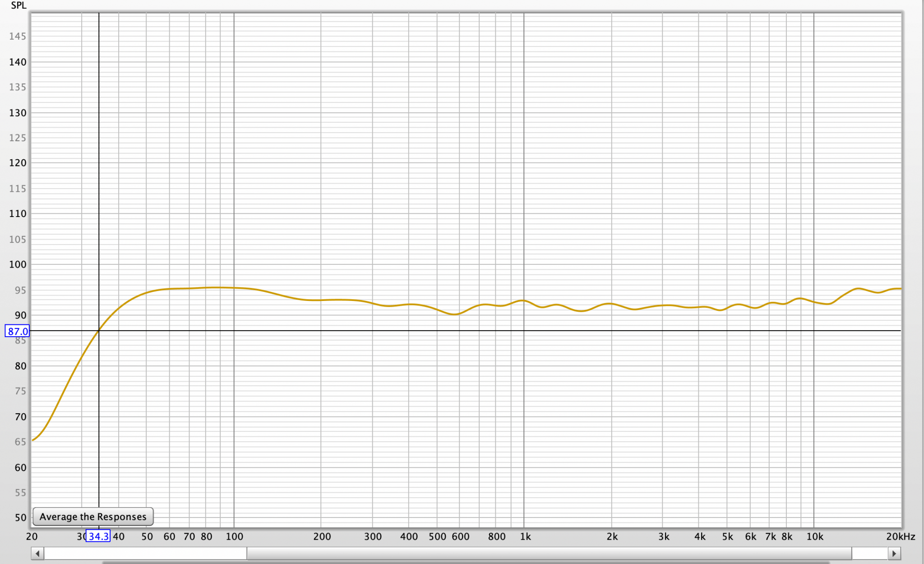Click the 20 label at the frequency axis start
Image resolution: width=924 pixels, height=564 pixels.
32,536
